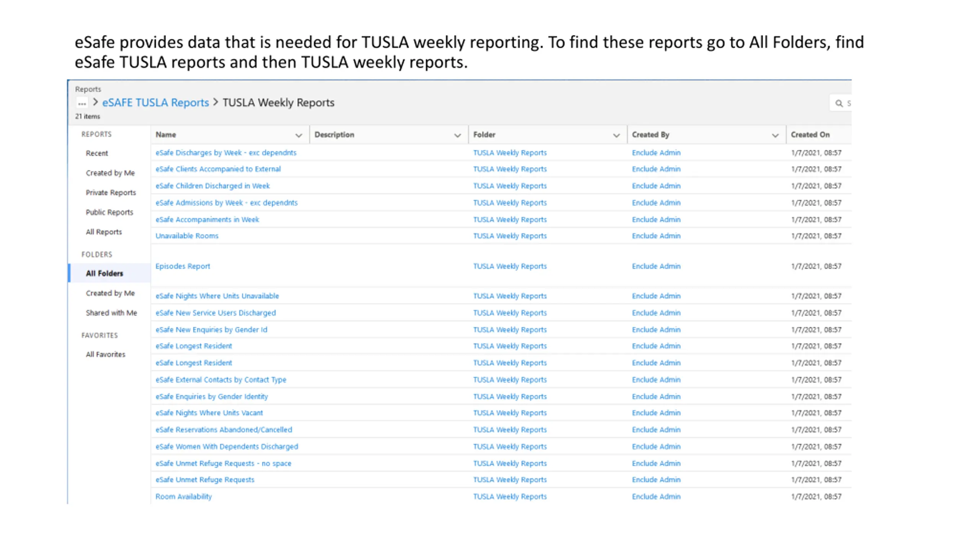This screenshot has height=551, width=980.
Task: Click the 21 items count text
Action: point(87,116)
